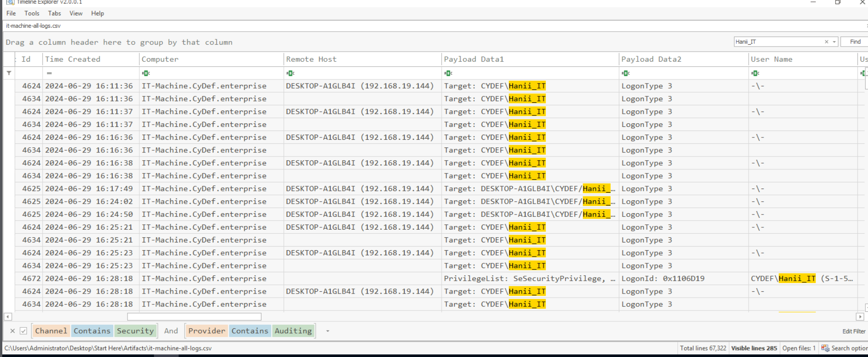Click the And operator in the filter expression
This screenshot has width=868, height=357.
click(171, 331)
